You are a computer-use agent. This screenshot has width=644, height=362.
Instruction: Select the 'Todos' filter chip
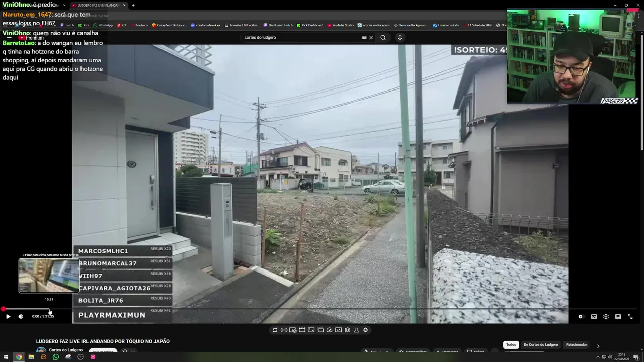(x=511, y=345)
